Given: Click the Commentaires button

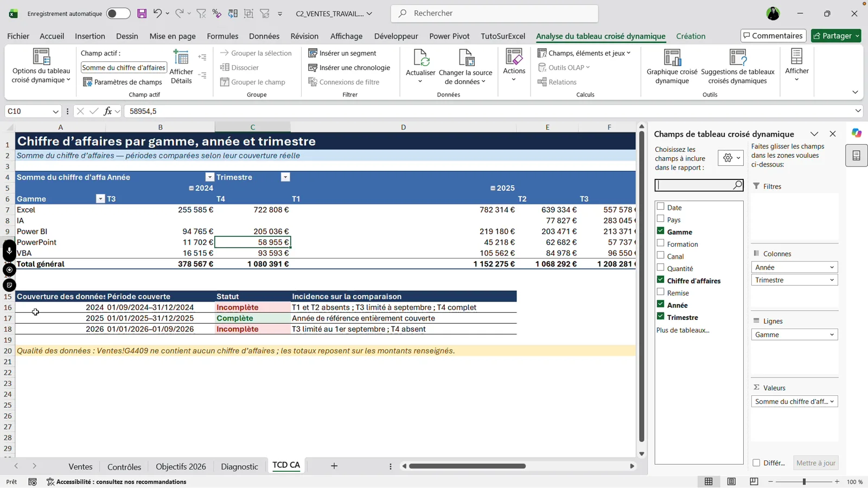Looking at the screenshot, I should click(773, 36).
